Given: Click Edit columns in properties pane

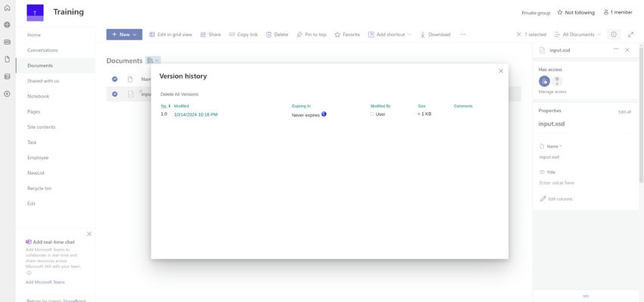Looking at the screenshot, I should click(556, 198).
